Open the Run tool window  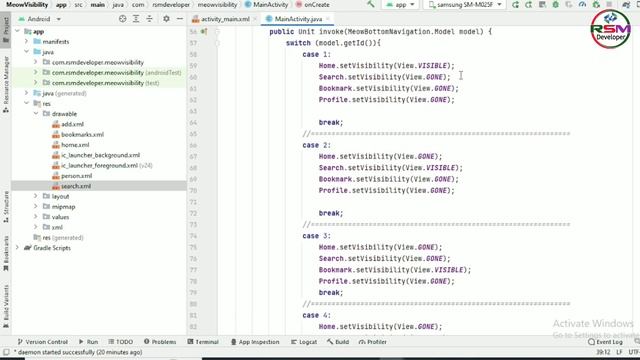[x=88, y=342]
